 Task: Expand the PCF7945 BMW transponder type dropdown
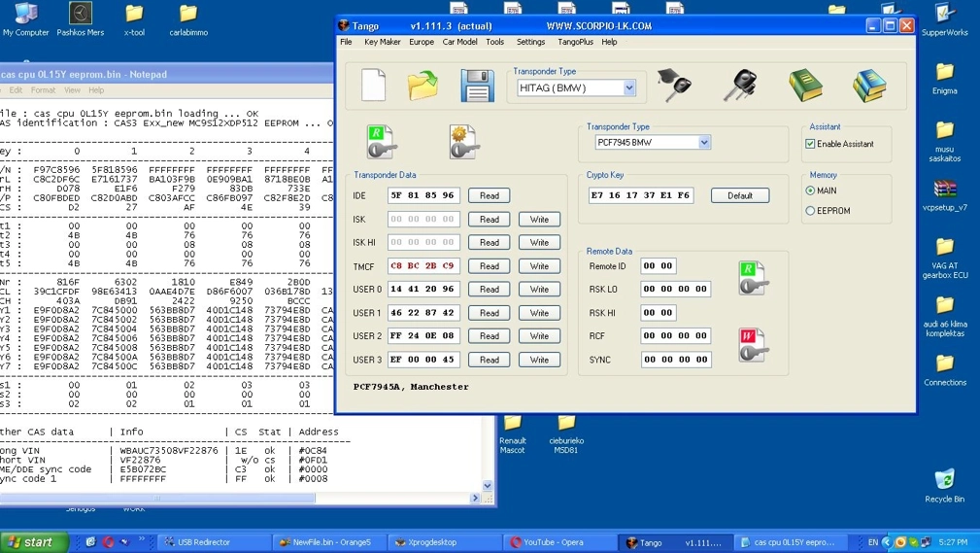[x=704, y=143]
